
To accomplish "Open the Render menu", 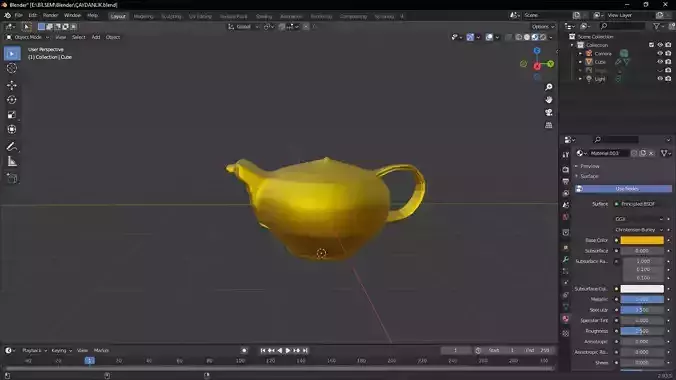I will click(50, 16).
